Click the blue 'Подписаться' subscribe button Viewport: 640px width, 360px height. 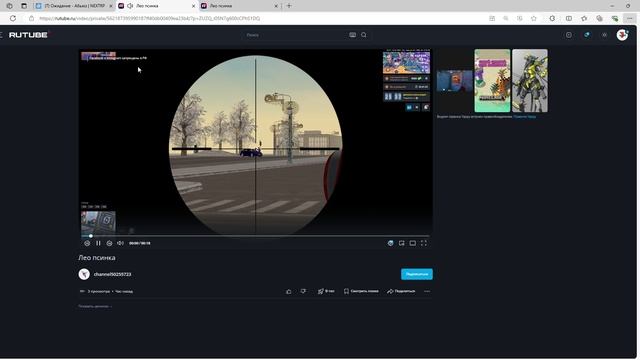tap(417, 274)
